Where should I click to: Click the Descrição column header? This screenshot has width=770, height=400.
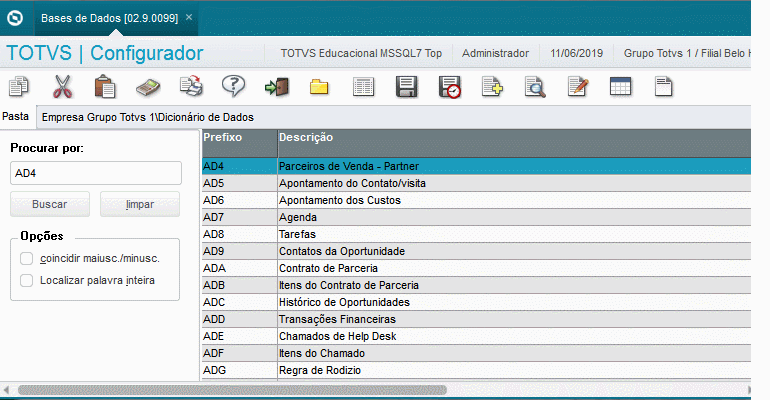tap(514, 142)
